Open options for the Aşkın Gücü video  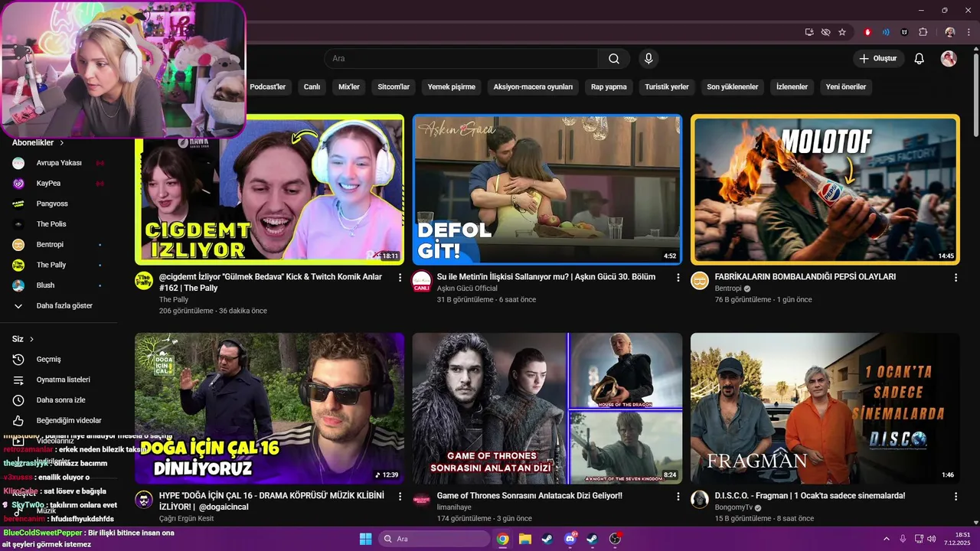(678, 278)
